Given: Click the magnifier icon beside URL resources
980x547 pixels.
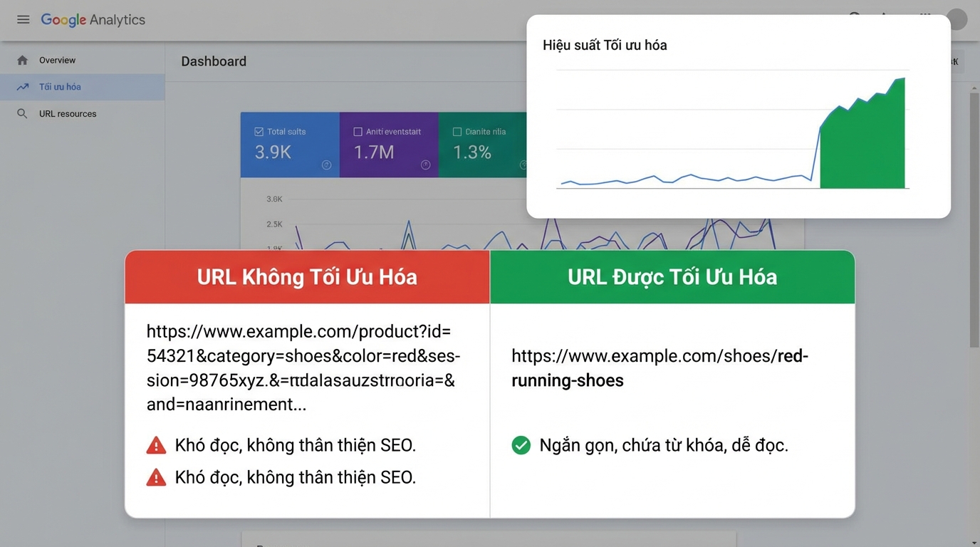Looking at the screenshot, I should point(22,113).
